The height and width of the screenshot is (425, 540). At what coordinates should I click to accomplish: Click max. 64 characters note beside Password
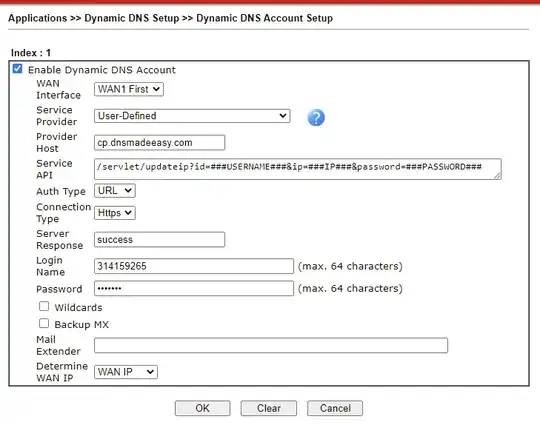tap(350, 288)
